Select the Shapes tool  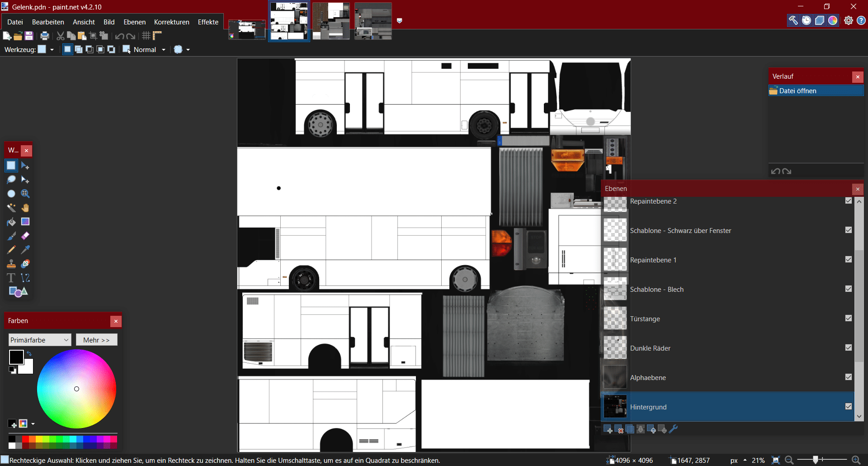pos(18,292)
